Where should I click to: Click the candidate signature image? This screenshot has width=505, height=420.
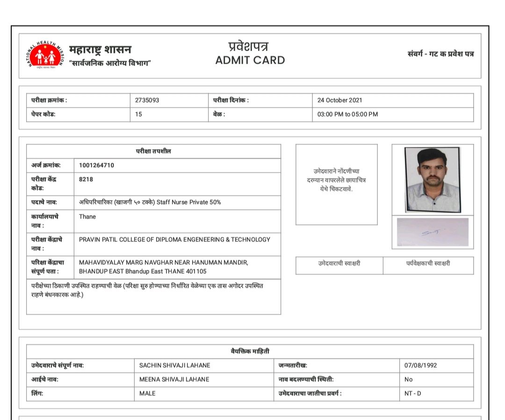click(x=433, y=232)
